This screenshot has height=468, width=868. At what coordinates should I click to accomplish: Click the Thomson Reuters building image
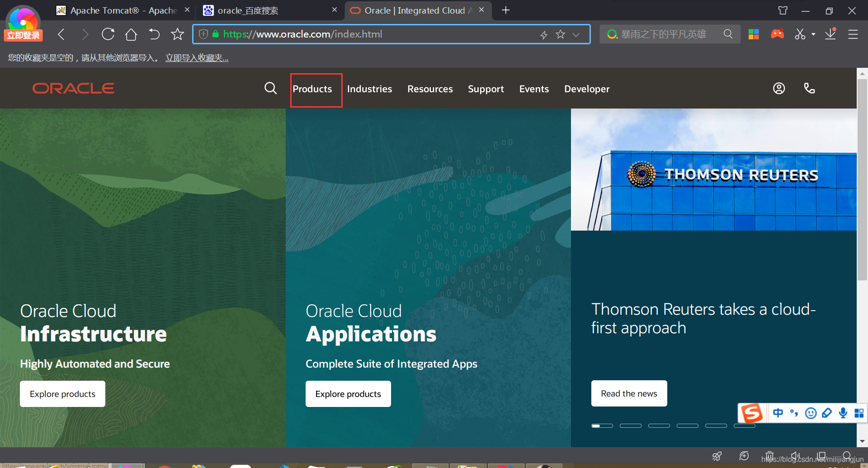tap(714, 170)
